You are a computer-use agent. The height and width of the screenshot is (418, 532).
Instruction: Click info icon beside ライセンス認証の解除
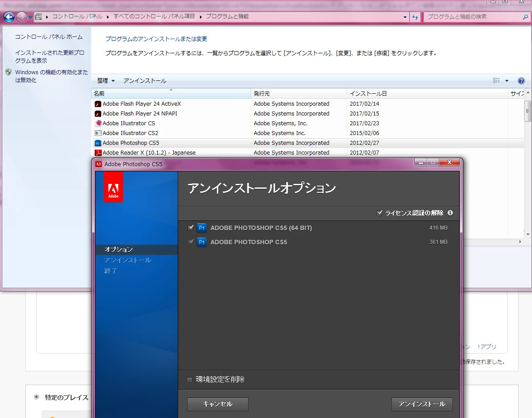[x=450, y=213]
